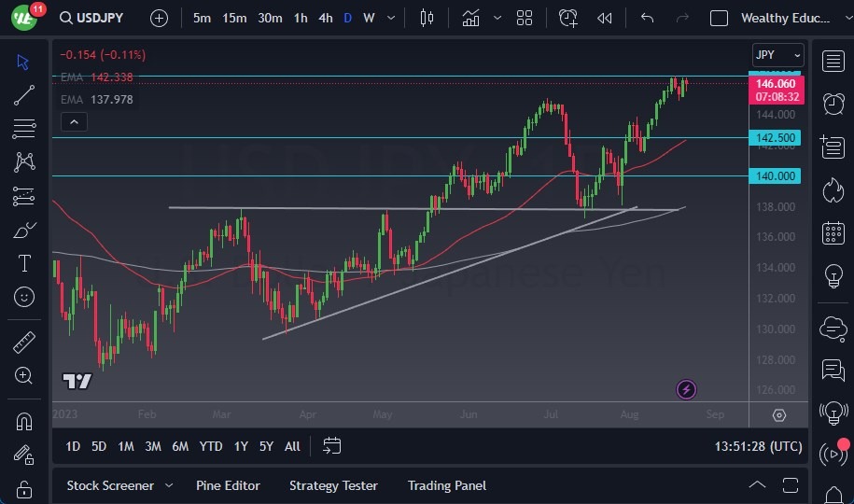Screen dimensions: 854x504
Task: Open the JPY currency dropdown
Action: [777, 55]
